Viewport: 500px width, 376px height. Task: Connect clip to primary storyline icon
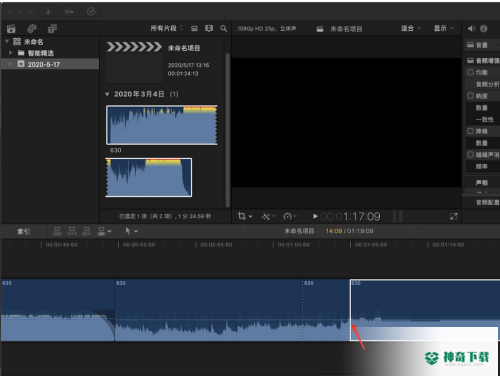57,231
